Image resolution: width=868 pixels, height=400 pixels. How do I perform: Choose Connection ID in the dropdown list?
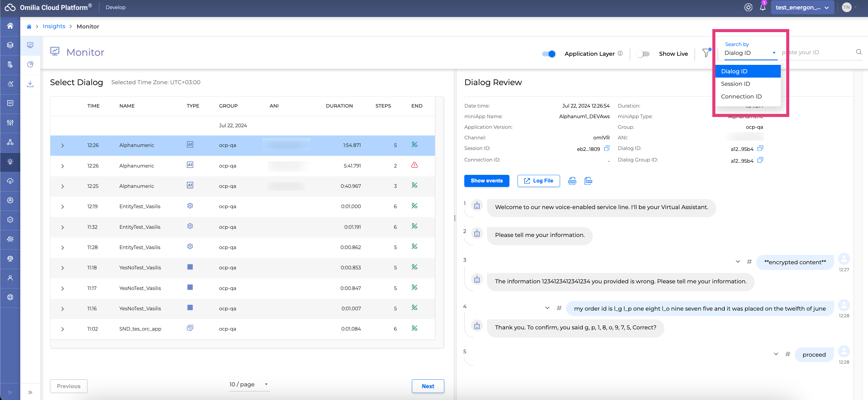(741, 96)
